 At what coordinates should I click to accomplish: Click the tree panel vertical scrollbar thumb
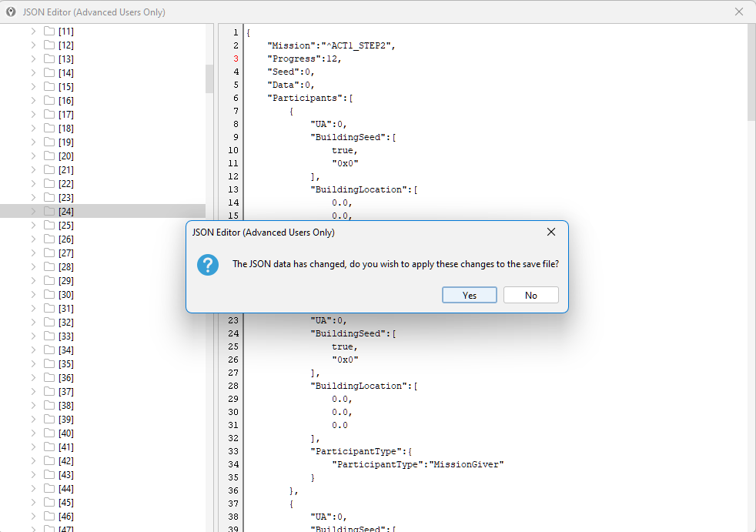(x=209, y=79)
